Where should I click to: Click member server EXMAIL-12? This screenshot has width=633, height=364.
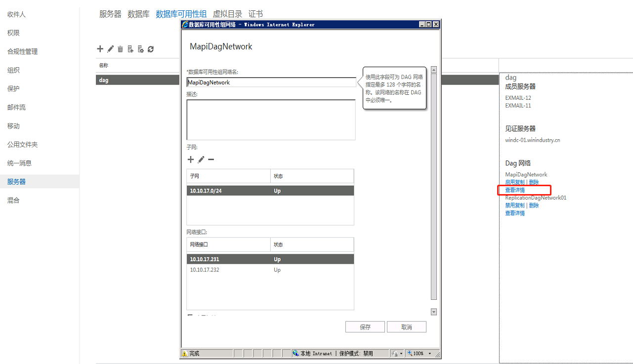click(518, 98)
